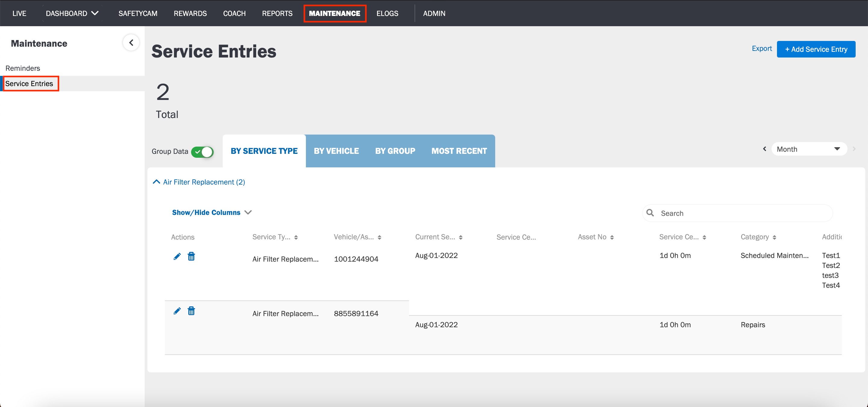868x407 pixels.
Task: Switch to the By Group tab
Action: [395, 151]
